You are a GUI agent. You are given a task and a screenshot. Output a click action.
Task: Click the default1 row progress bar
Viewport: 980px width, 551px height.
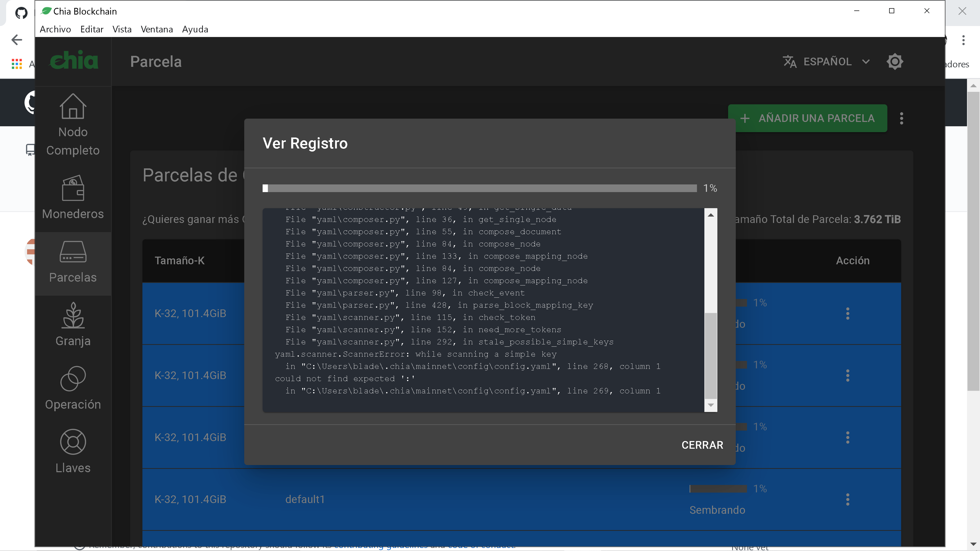point(718,489)
